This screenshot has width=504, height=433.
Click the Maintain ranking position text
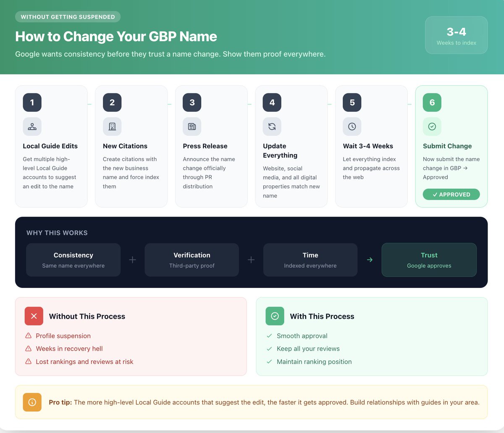(314, 362)
